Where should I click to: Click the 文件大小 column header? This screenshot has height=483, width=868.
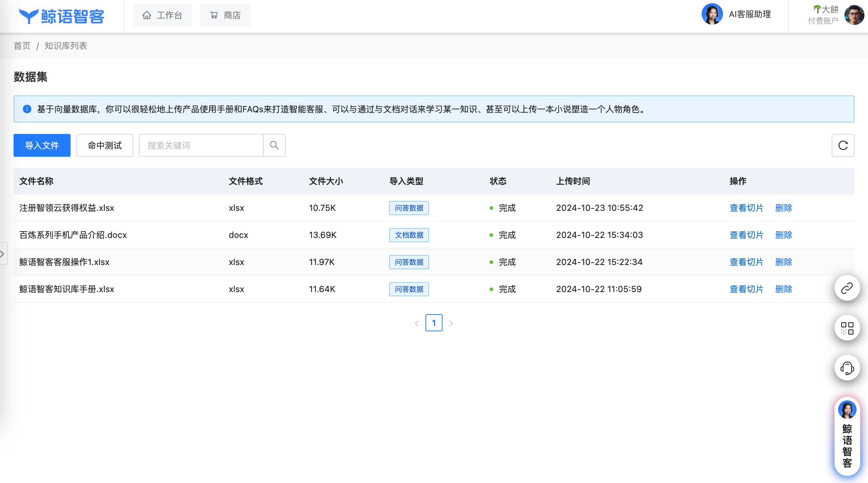click(326, 181)
